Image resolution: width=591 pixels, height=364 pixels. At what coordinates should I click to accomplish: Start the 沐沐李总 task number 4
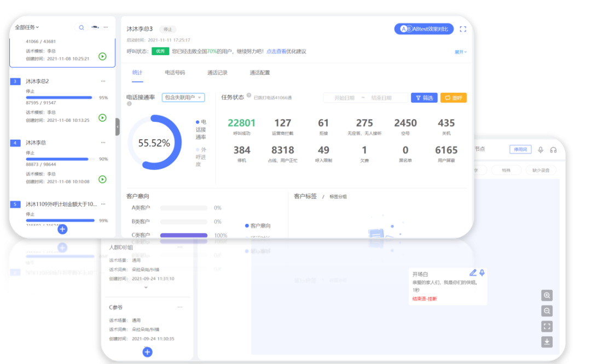pyautogui.click(x=102, y=179)
